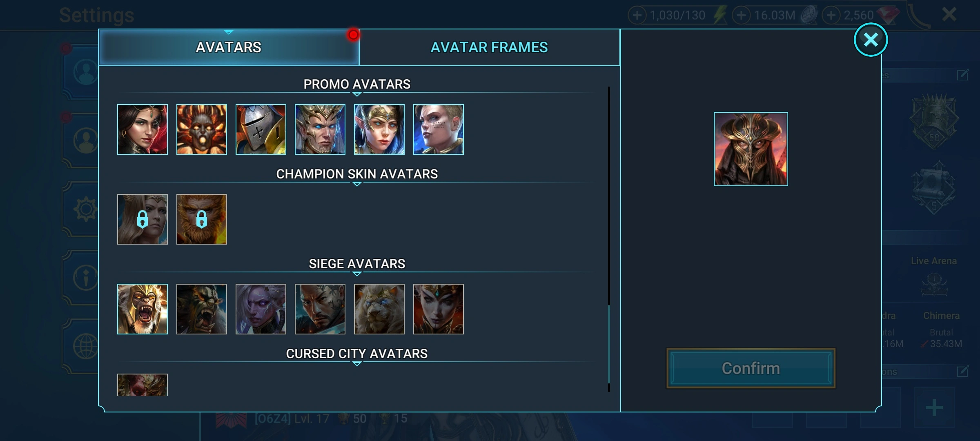The image size is (980, 441).
Task: Select the white lion siege avatar
Action: point(379,309)
